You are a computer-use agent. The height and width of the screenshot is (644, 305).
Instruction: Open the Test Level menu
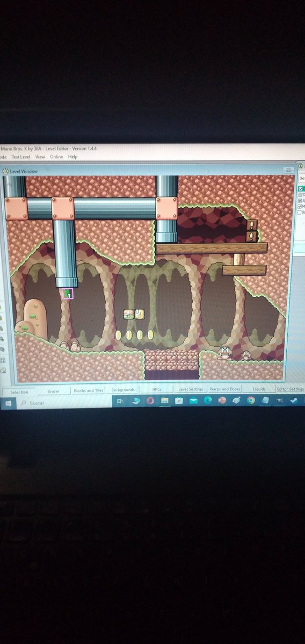point(21,157)
